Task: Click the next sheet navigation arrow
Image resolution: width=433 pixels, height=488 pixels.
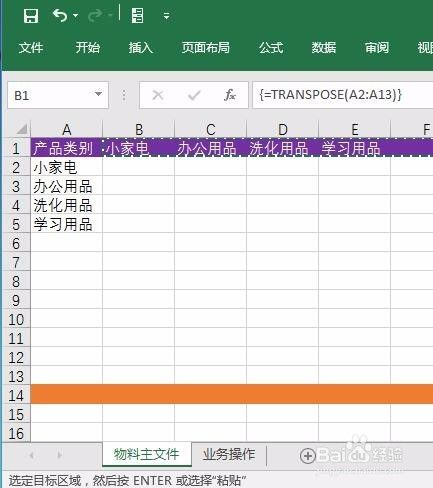Action: (x=60, y=455)
